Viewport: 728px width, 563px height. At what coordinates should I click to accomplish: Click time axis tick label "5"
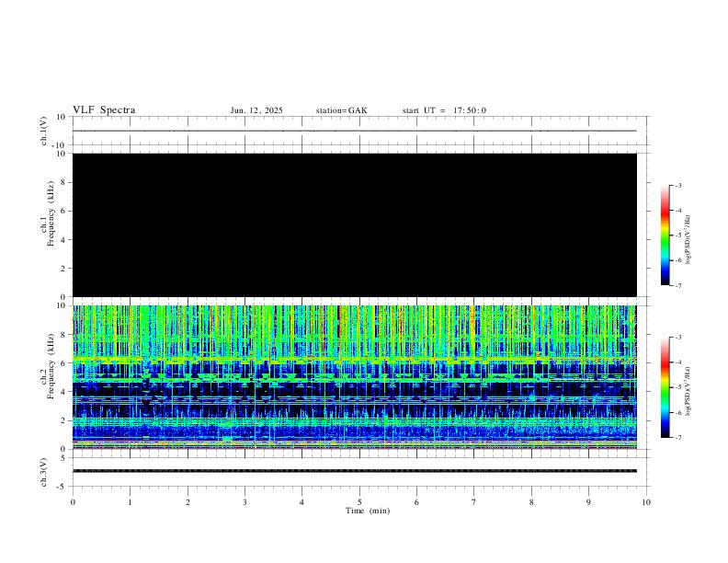point(359,502)
